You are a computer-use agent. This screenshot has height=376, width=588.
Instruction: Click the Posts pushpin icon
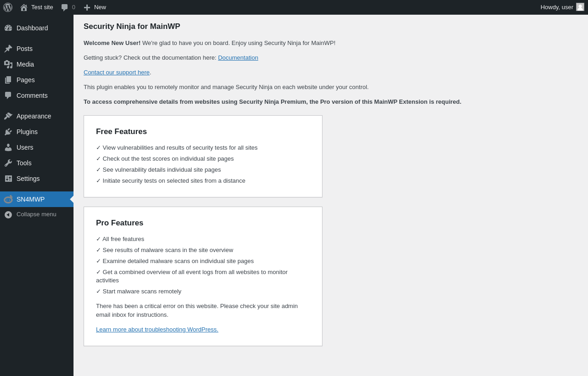tap(8, 49)
